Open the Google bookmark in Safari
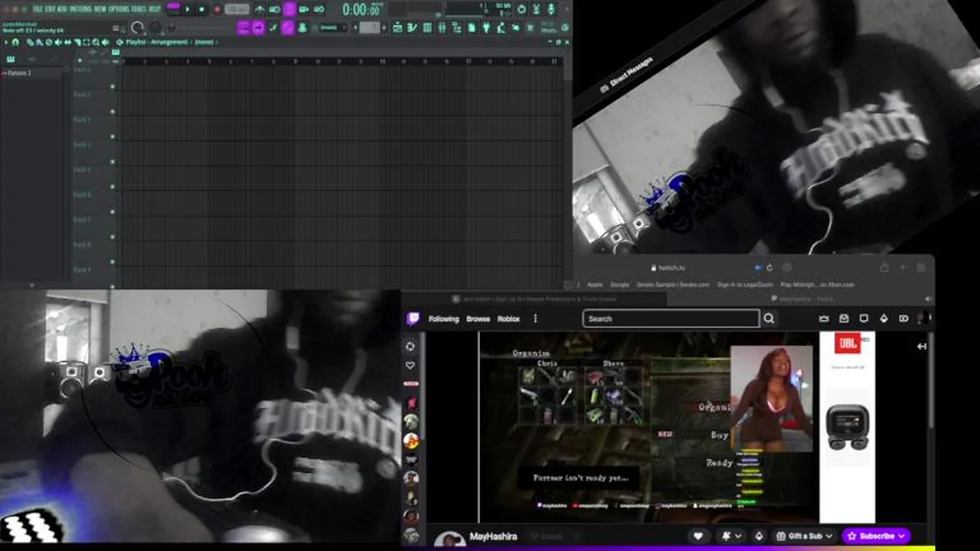Image resolution: width=980 pixels, height=551 pixels. (x=619, y=285)
